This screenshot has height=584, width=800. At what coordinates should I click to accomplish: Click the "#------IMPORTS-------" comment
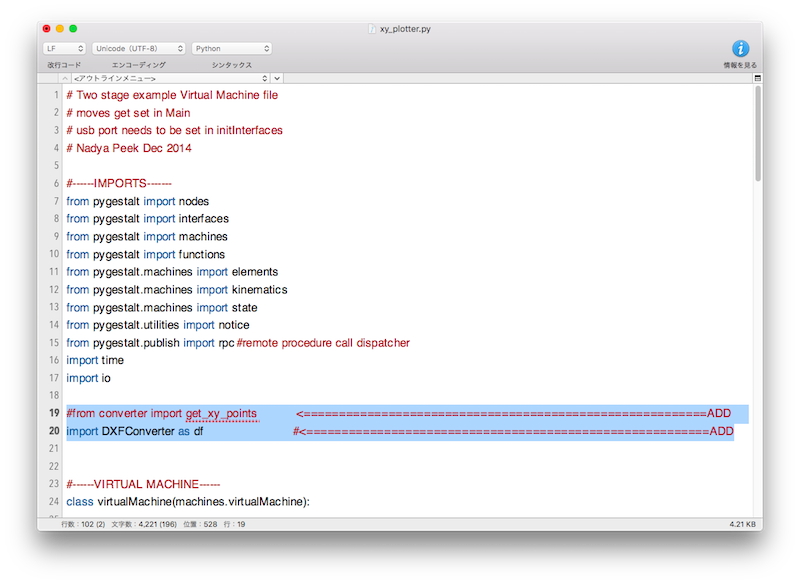tap(119, 183)
